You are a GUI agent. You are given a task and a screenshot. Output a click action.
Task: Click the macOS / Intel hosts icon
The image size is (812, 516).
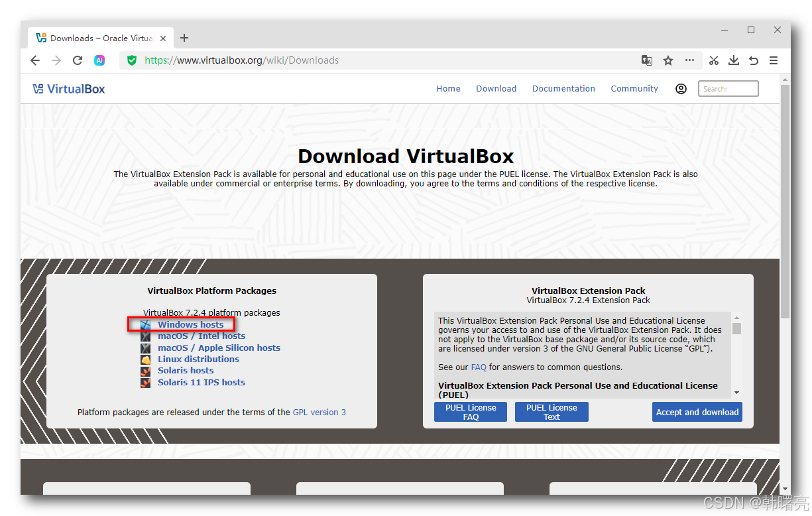145,336
